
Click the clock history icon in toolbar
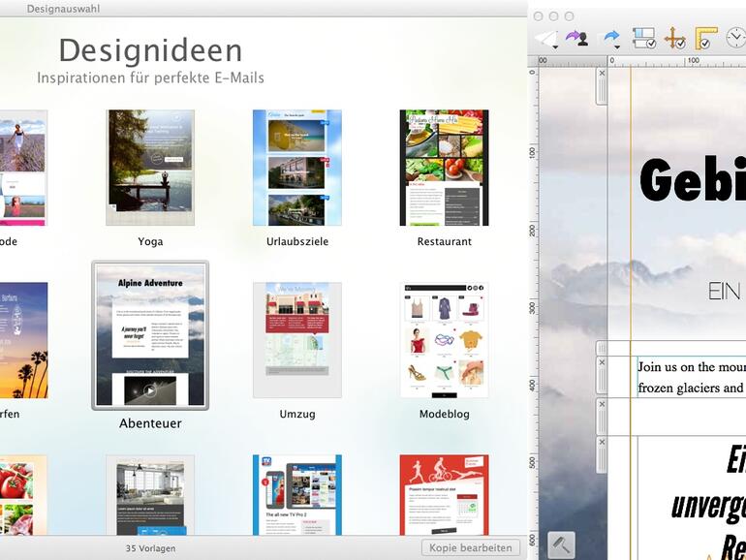735,38
